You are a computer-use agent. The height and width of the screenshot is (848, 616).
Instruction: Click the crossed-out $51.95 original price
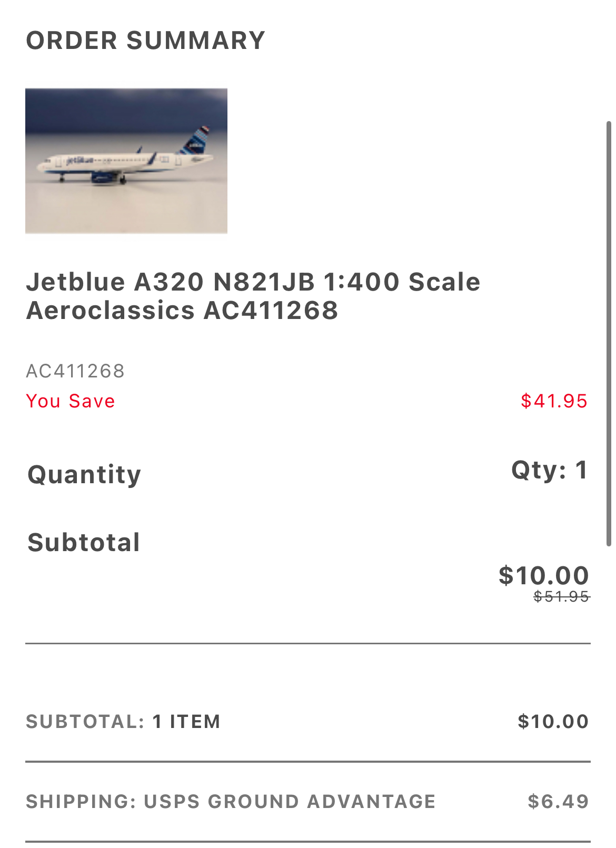[561, 596]
